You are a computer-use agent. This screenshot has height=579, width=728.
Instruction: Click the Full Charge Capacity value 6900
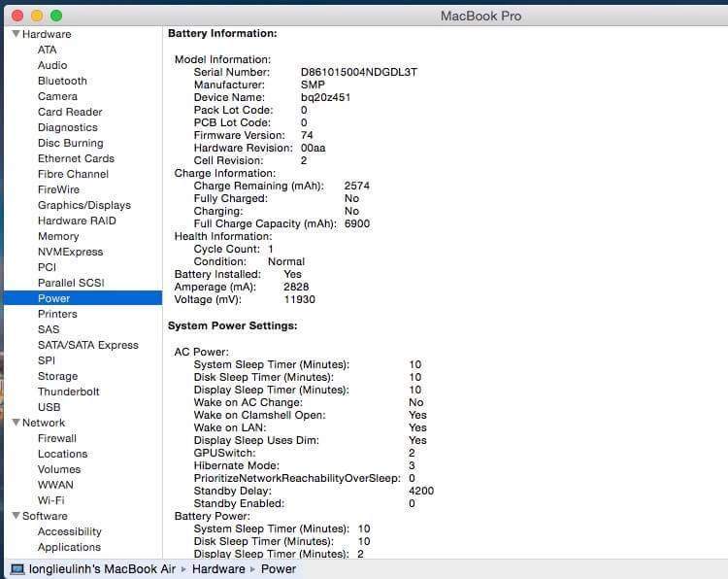[x=357, y=224]
